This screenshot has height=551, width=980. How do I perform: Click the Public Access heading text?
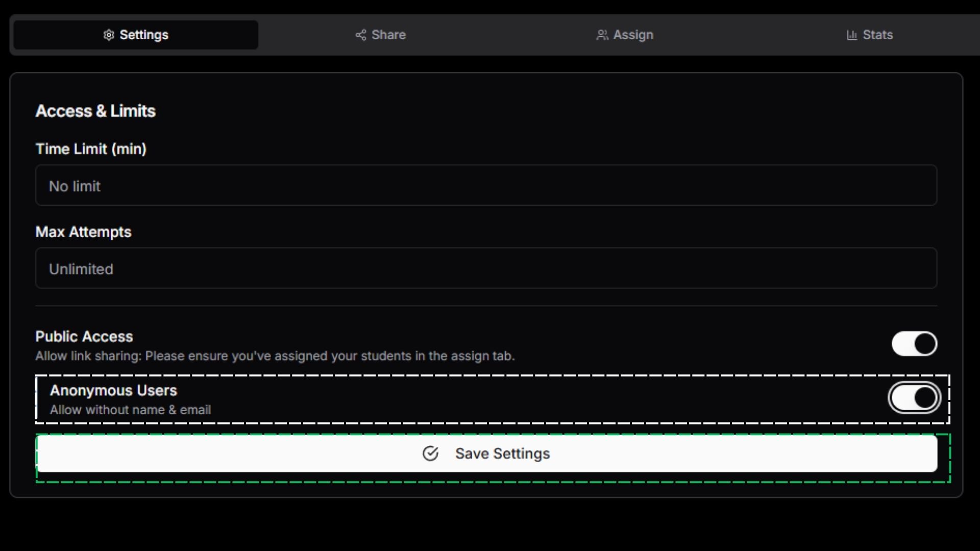(x=83, y=336)
